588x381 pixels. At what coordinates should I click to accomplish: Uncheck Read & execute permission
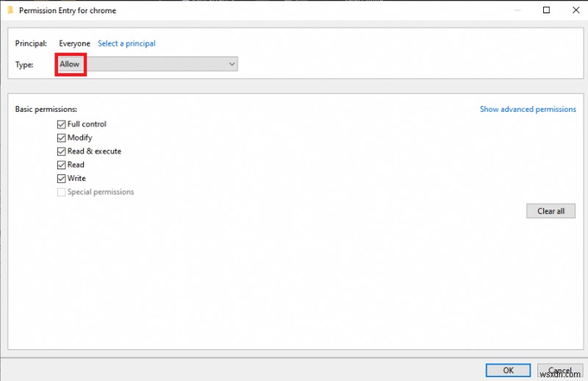61,152
